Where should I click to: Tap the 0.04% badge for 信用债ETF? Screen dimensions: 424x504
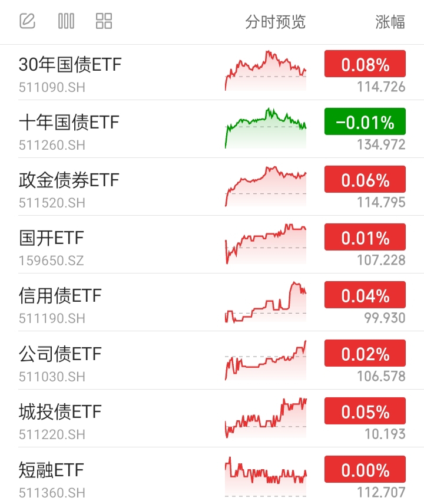pos(365,295)
